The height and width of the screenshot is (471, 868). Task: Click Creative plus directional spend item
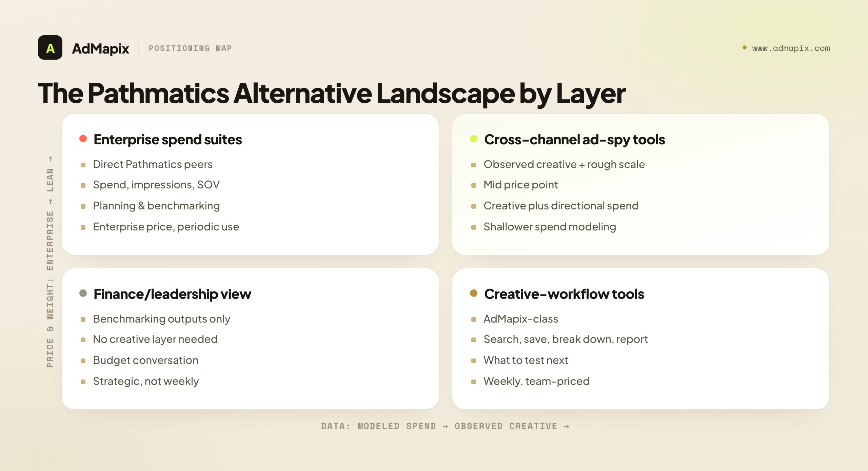561,206
